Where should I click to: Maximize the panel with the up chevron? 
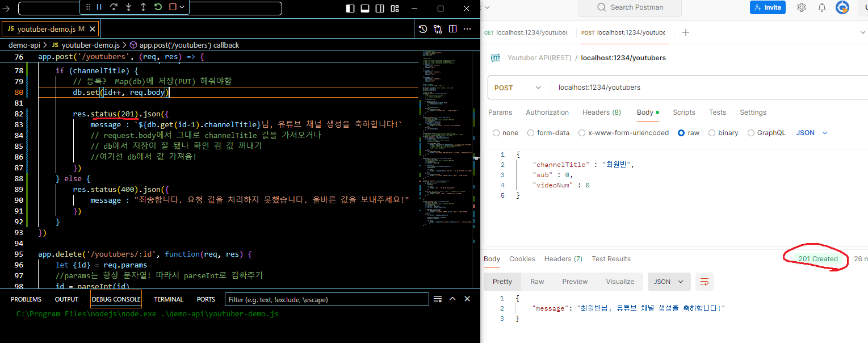452,299
